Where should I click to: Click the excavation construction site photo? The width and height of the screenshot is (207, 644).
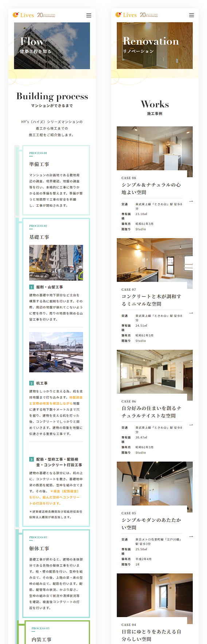click(56, 262)
